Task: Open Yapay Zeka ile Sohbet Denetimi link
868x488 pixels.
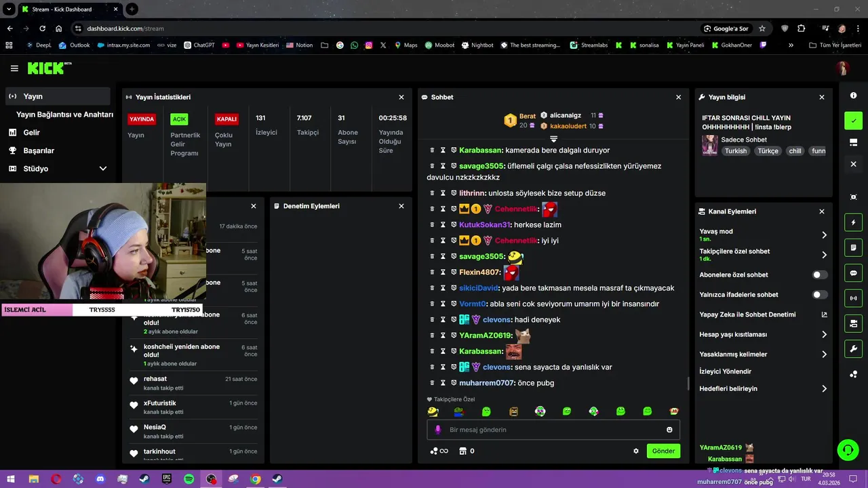Action: (764, 314)
